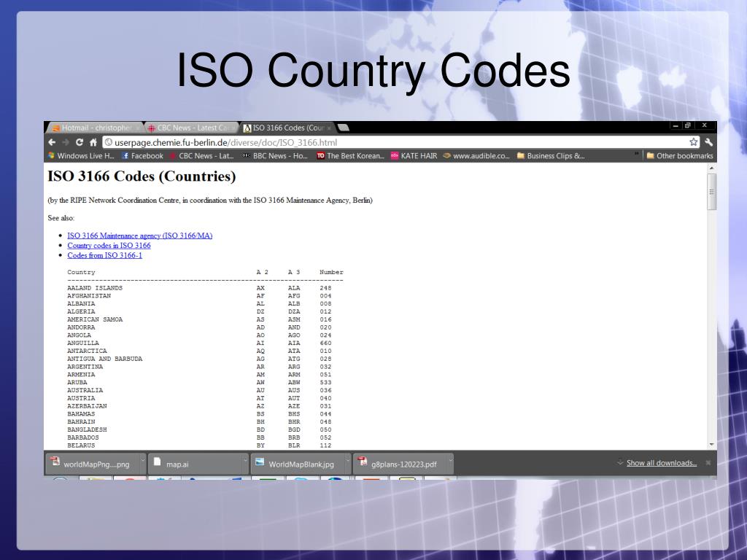Open the WorldMapBlank.jpg download

(298, 464)
